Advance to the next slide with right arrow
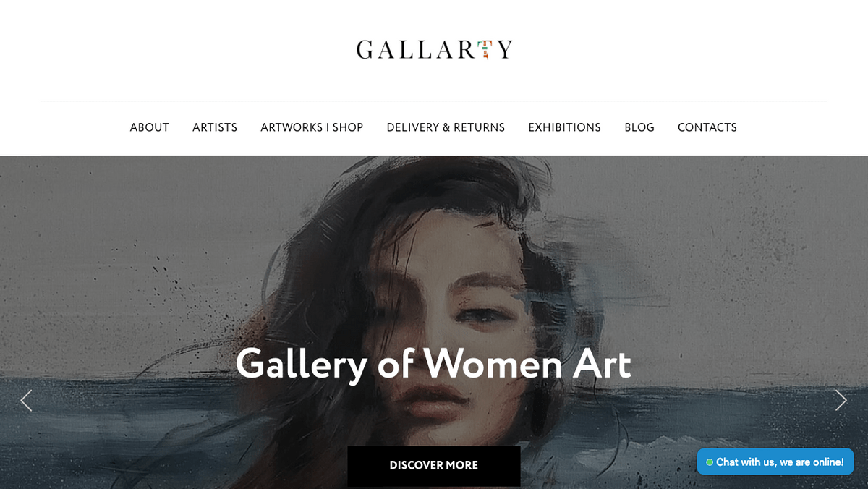868x489 pixels. coord(841,400)
